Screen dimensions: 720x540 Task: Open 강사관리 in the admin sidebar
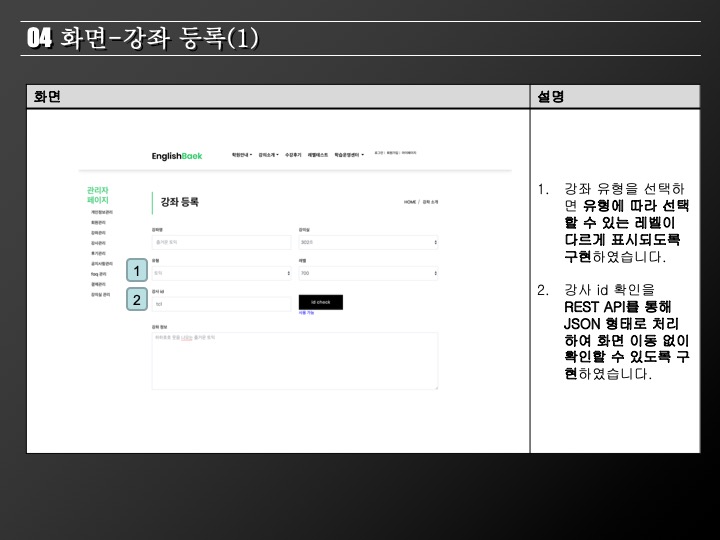(98, 243)
